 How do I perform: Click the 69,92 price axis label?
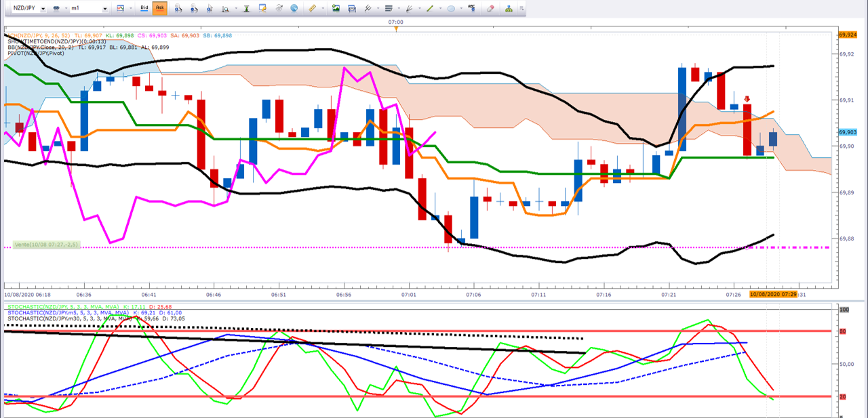coord(846,54)
